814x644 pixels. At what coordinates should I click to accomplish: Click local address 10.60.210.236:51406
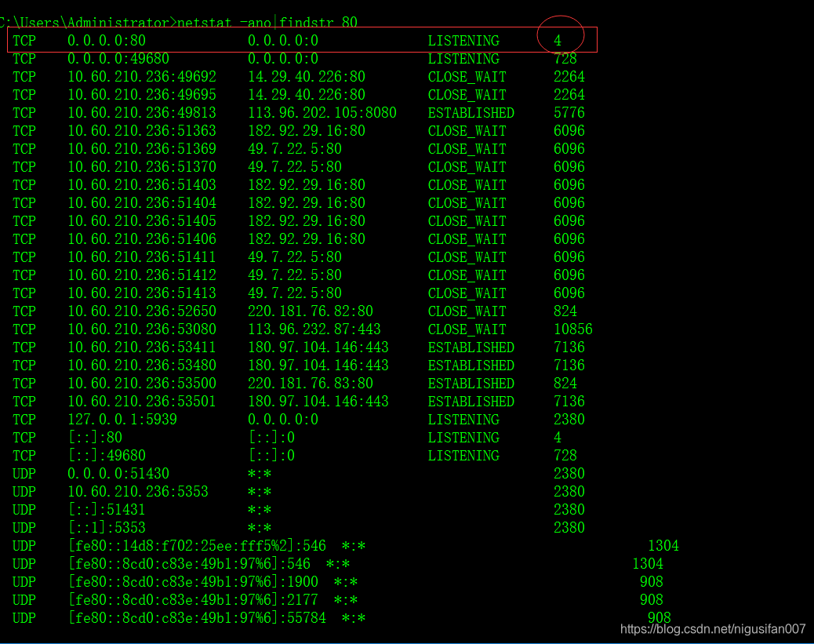pyautogui.click(x=142, y=239)
